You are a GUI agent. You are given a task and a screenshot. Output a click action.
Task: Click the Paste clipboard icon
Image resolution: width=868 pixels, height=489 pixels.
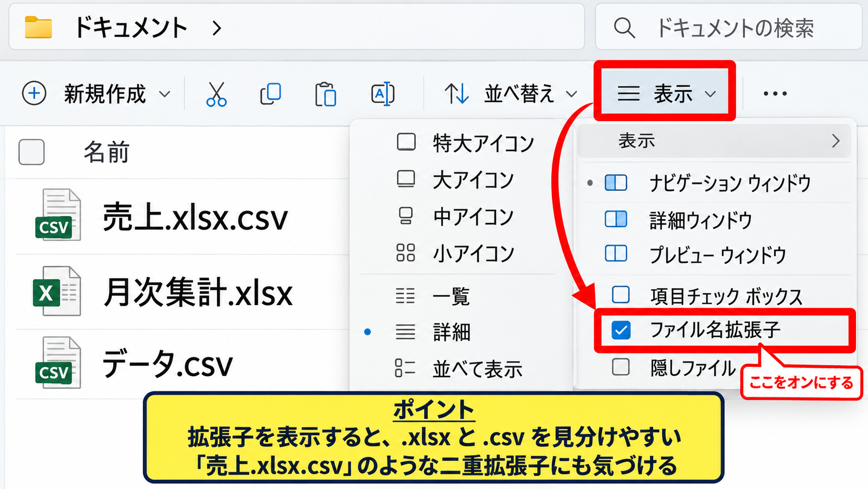325,94
